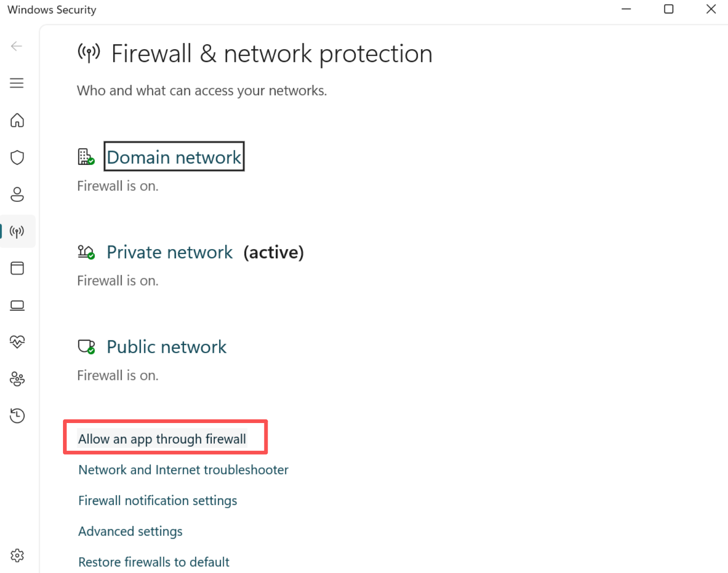Open App & browser control icon
Image resolution: width=728 pixels, height=573 pixels.
click(17, 268)
